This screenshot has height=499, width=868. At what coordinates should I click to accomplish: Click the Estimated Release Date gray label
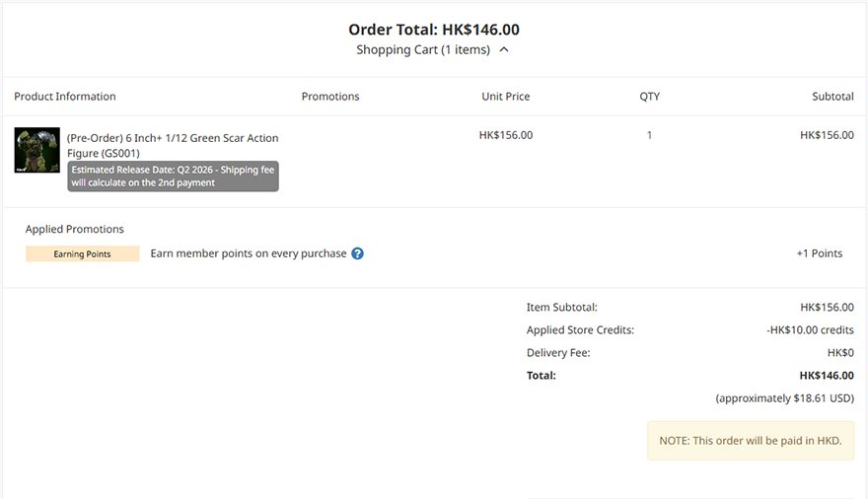[174, 177]
